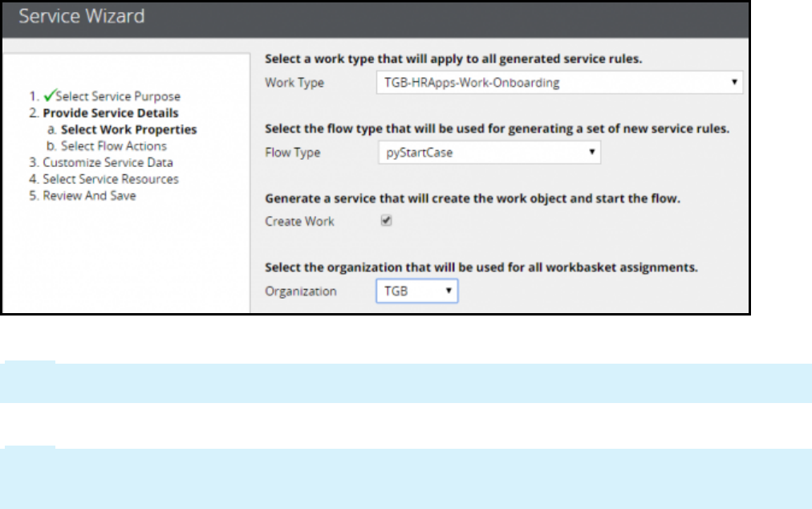Expand the Flow Type pyStartCase dropdown

[489, 153]
